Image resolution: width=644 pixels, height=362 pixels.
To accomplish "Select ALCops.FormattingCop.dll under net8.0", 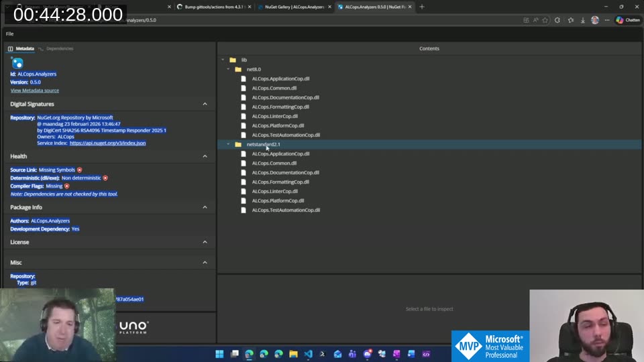I will pyautogui.click(x=280, y=107).
